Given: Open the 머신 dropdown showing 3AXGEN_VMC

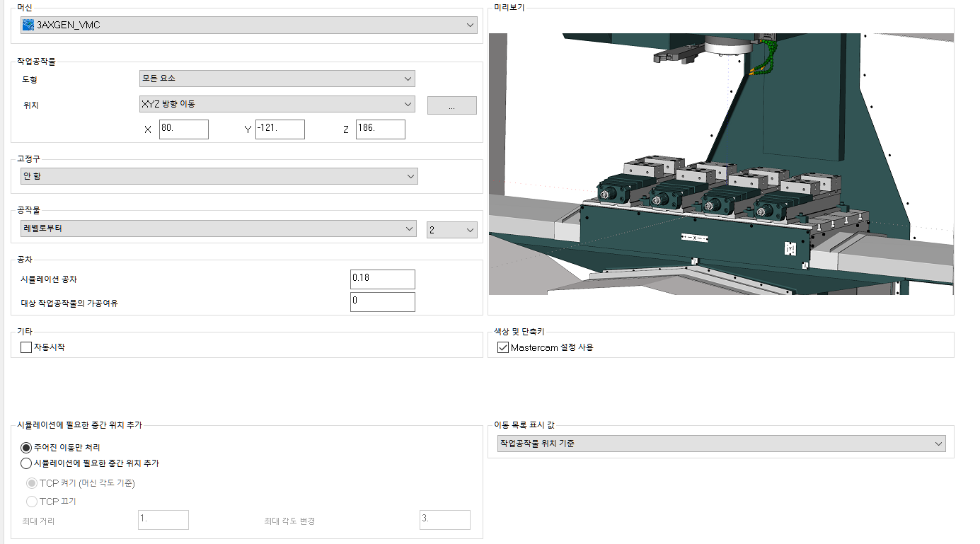Looking at the screenshot, I should tap(249, 25).
